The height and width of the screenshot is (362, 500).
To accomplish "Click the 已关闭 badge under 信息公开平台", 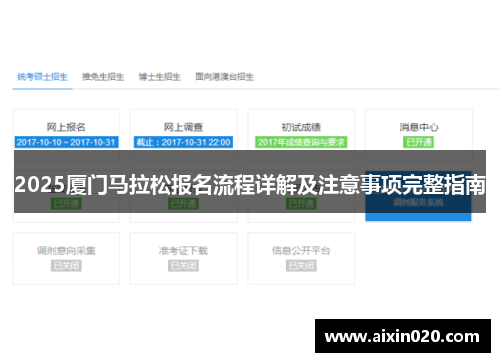I will 301,266.
